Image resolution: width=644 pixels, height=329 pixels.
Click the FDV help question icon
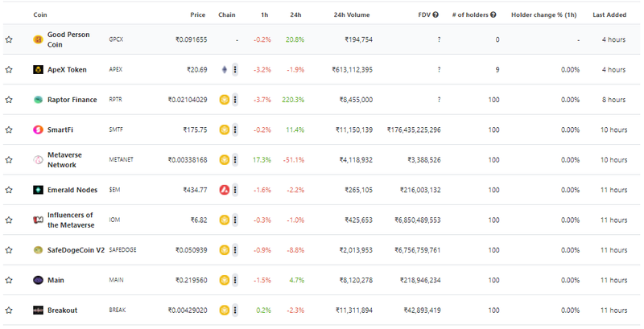[x=436, y=14]
